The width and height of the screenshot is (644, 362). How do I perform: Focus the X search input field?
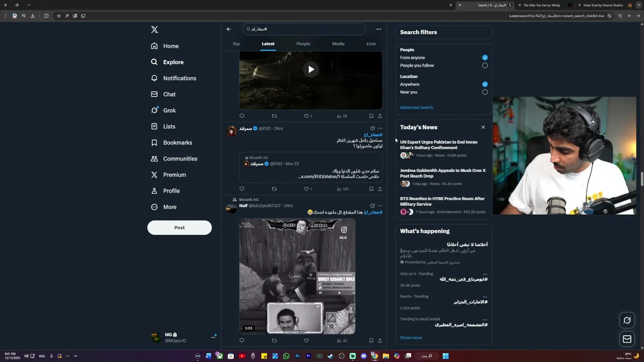(304, 29)
